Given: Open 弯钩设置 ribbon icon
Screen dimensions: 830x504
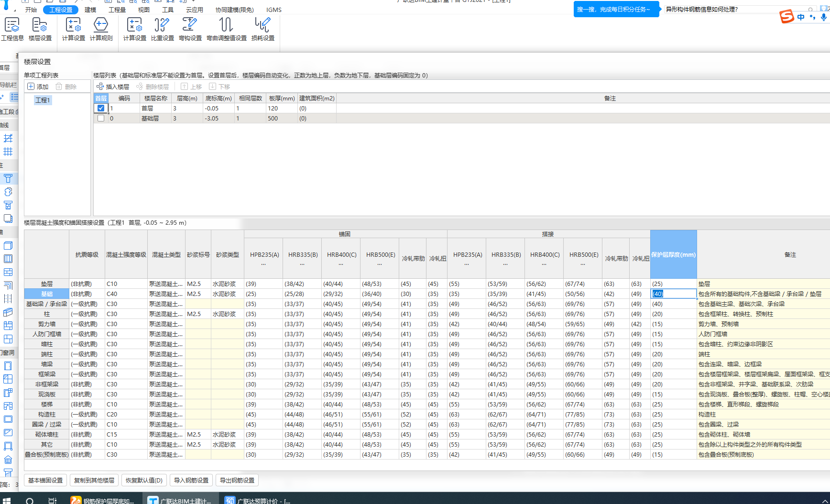Looking at the screenshot, I should point(190,29).
